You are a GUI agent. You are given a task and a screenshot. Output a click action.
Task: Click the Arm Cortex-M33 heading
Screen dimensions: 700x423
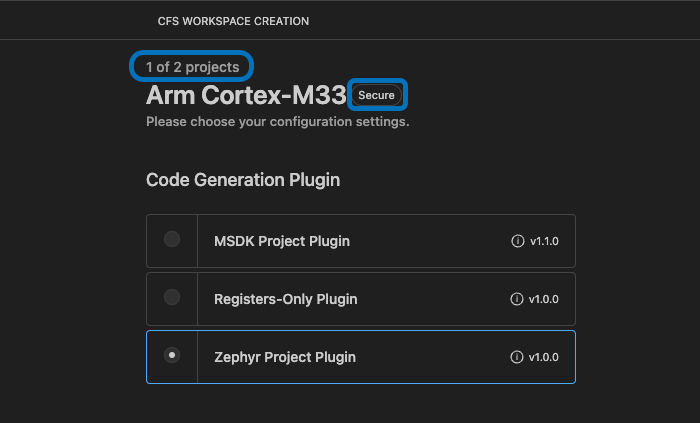(x=245, y=95)
